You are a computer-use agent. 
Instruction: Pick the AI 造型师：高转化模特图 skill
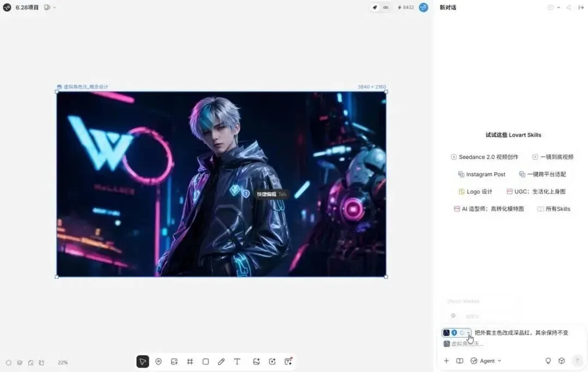[488, 209]
